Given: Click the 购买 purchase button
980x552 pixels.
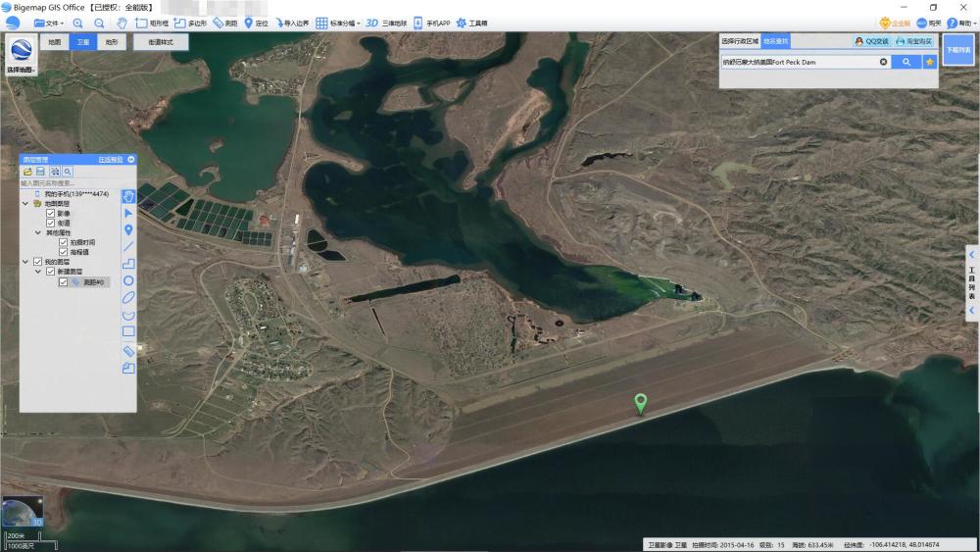Looking at the screenshot, I should (928, 24).
